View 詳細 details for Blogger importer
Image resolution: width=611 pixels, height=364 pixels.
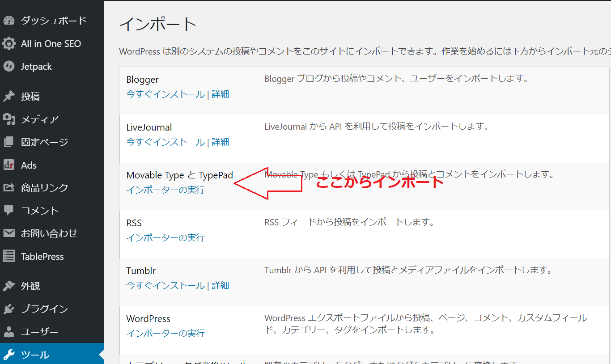tap(220, 94)
